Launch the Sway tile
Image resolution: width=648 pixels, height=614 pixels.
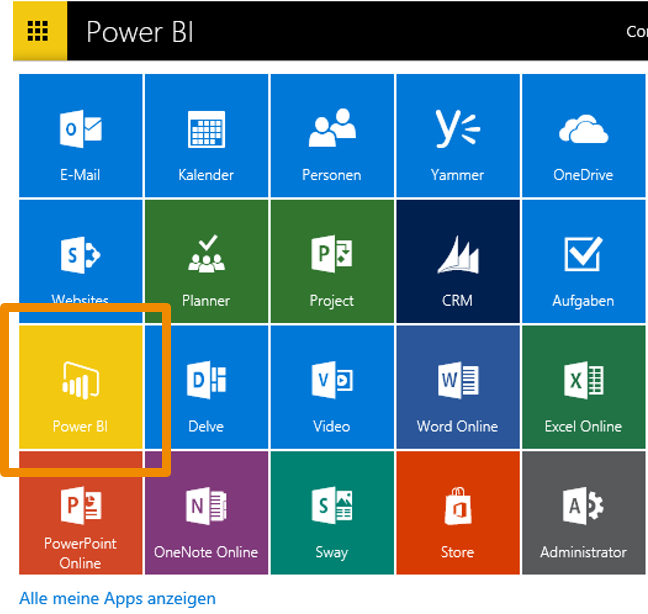(332, 513)
